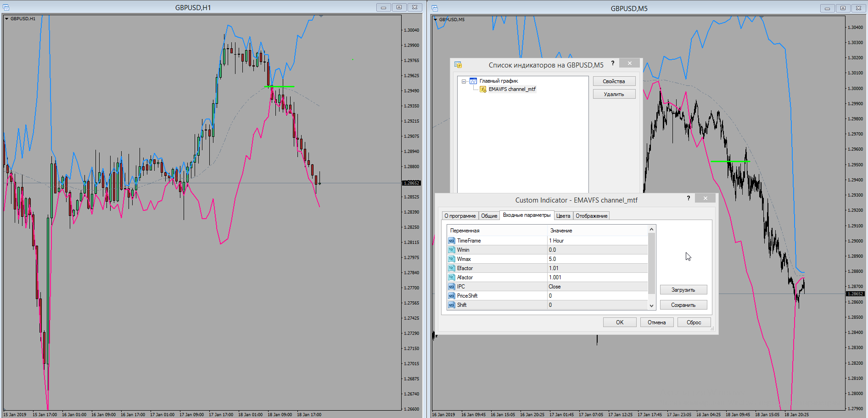Open the GBPUSD,H1 chart label dropdown arrow
Screen dimensions: 868x418
coord(6,19)
